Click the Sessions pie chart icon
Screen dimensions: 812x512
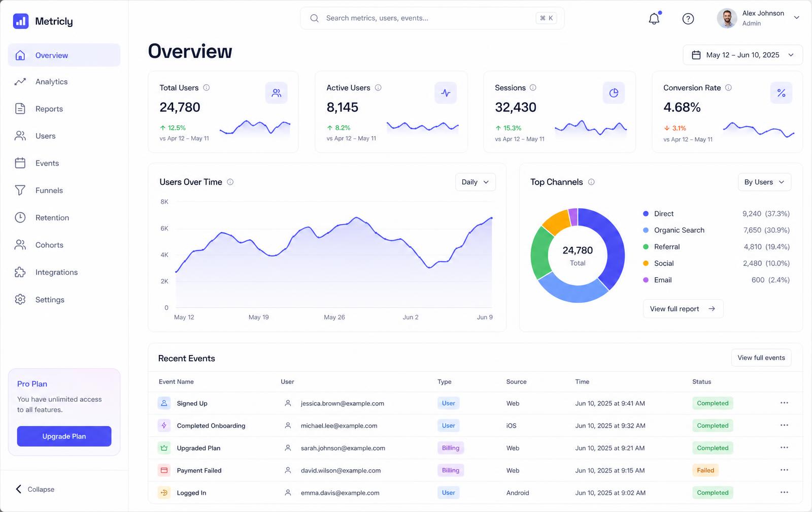[614, 93]
